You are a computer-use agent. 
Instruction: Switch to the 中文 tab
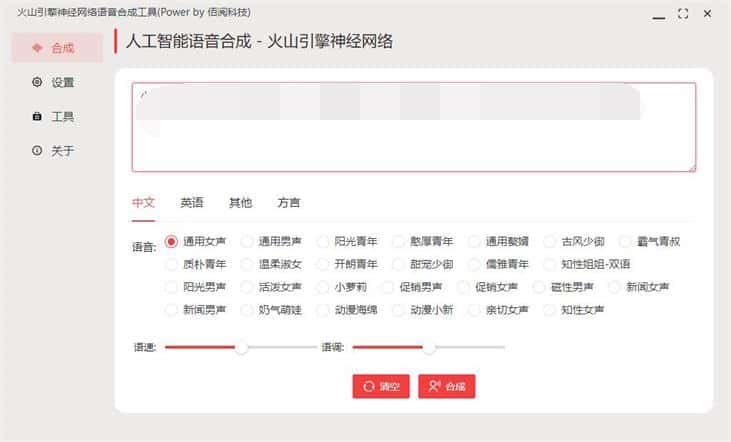(x=143, y=203)
